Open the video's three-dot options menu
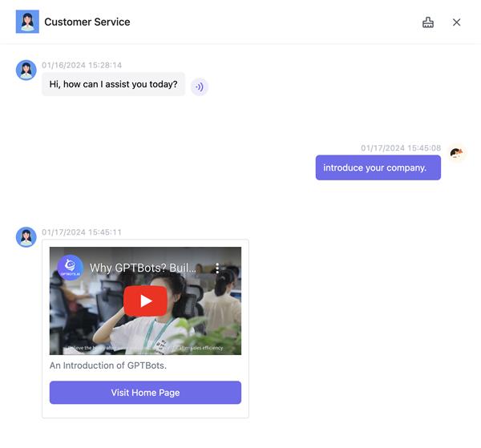This screenshot has width=481, height=448. click(x=217, y=268)
